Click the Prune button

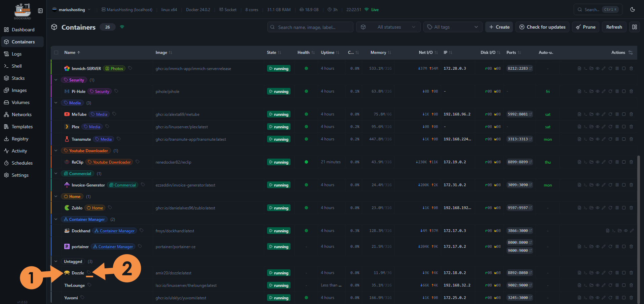[x=585, y=27]
